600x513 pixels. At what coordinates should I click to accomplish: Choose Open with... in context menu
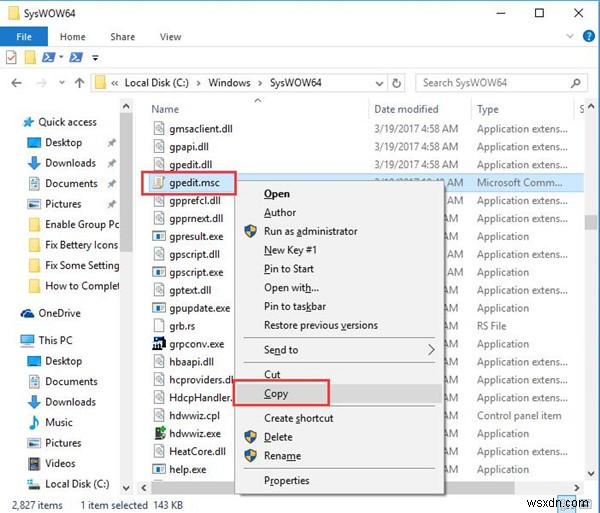[x=291, y=288]
